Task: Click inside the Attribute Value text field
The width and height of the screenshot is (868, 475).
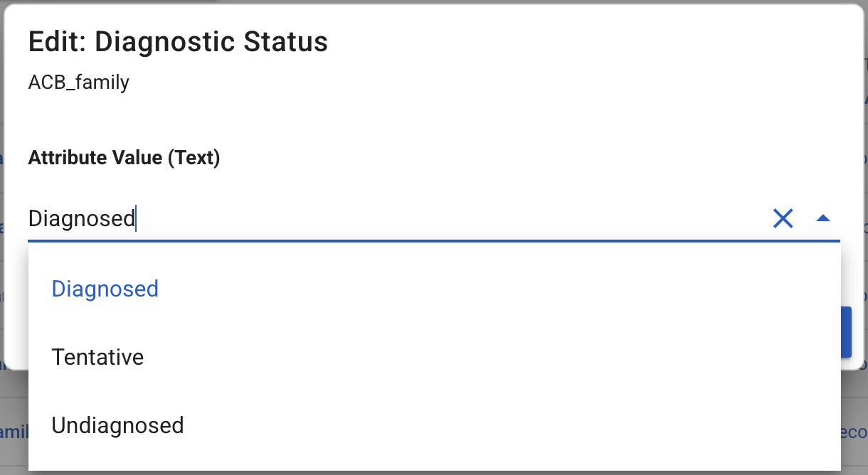Action: click(285, 218)
